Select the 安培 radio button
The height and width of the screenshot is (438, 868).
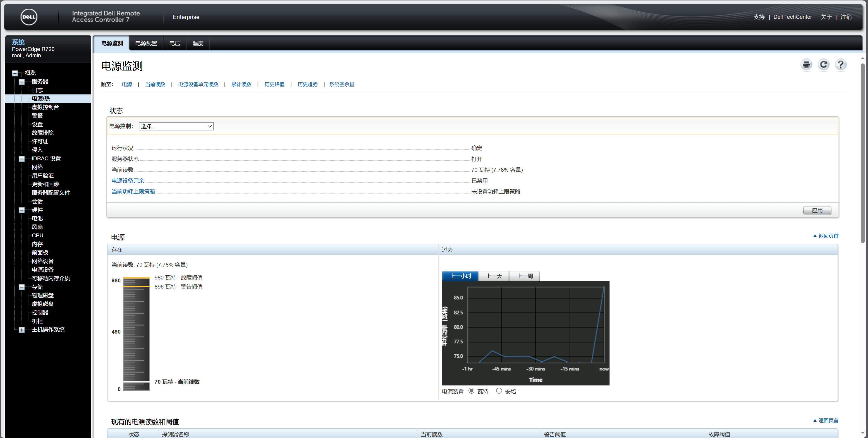499,391
